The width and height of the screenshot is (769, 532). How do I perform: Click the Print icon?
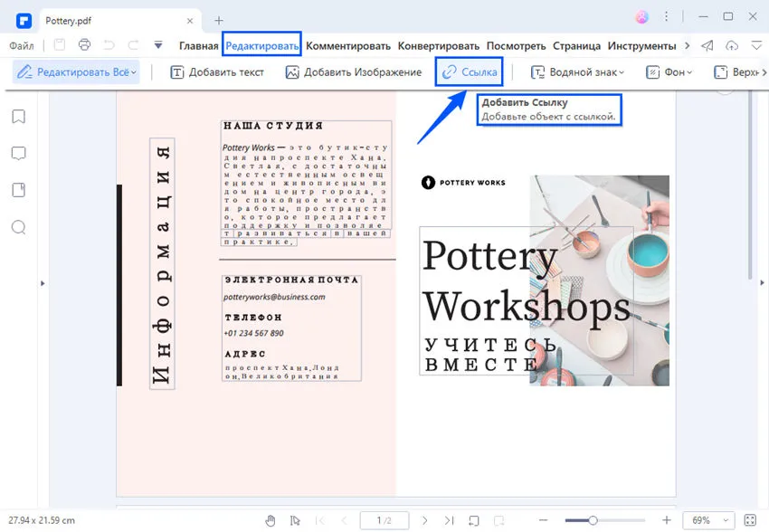tap(84, 45)
